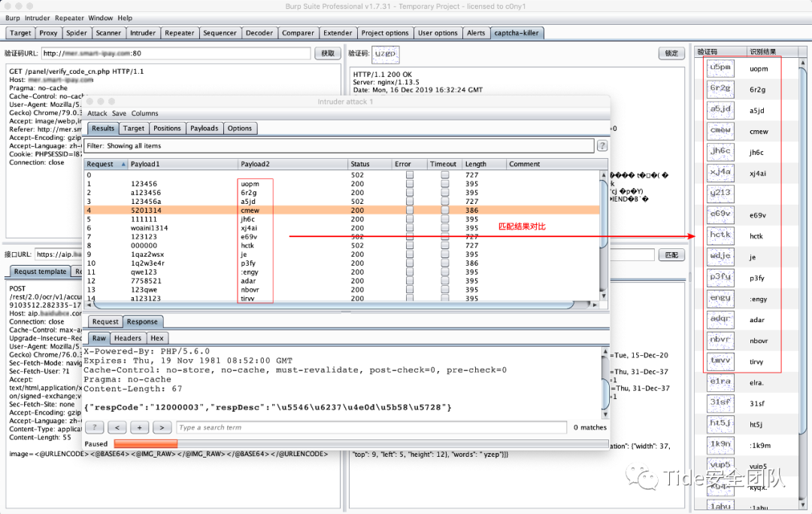
Task: Sort by Status column header
Action: coord(370,164)
